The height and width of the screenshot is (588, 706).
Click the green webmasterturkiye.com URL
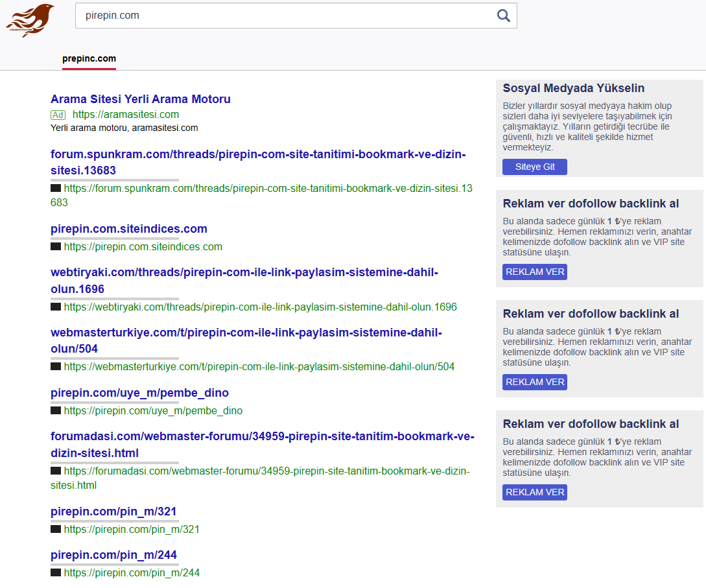[x=259, y=367]
